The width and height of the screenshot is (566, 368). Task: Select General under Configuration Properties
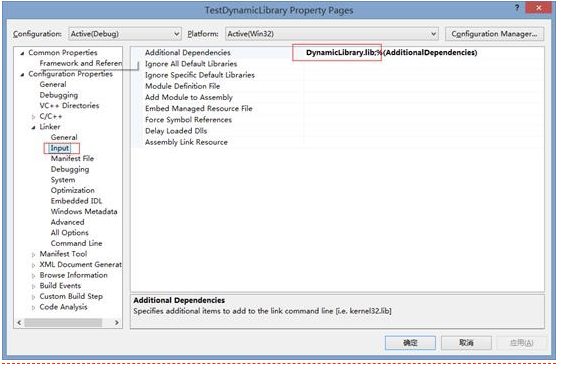click(53, 84)
